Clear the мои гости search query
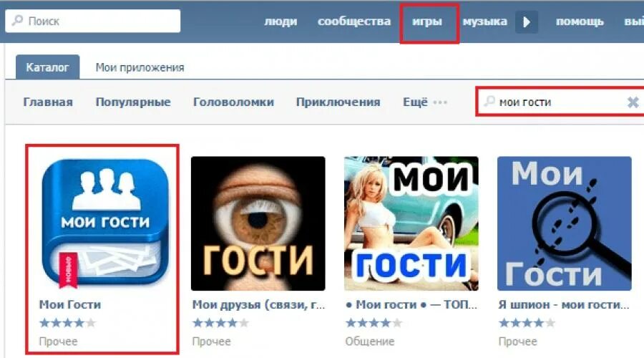 (x=633, y=102)
